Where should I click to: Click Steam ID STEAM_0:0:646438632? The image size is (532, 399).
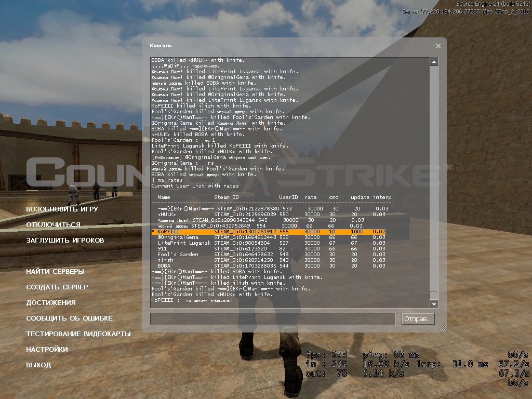[243, 255]
